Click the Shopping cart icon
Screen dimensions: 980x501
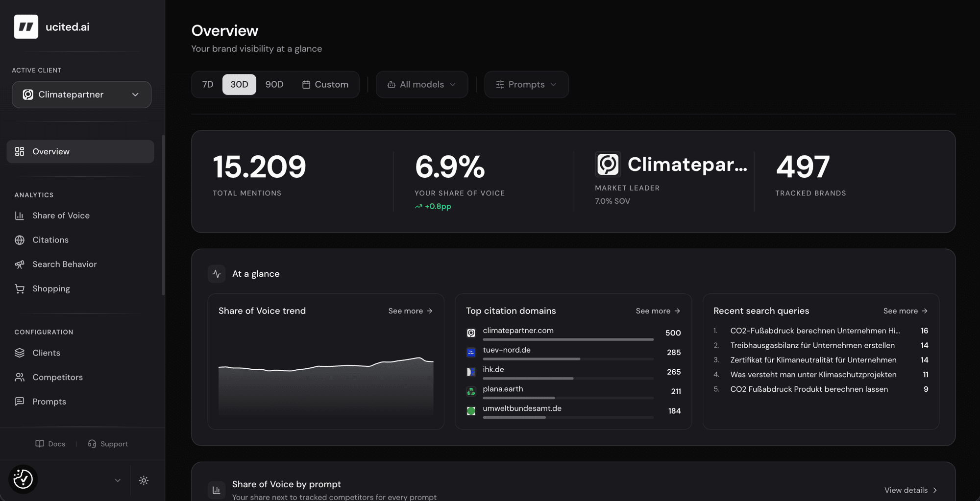(x=20, y=289)
